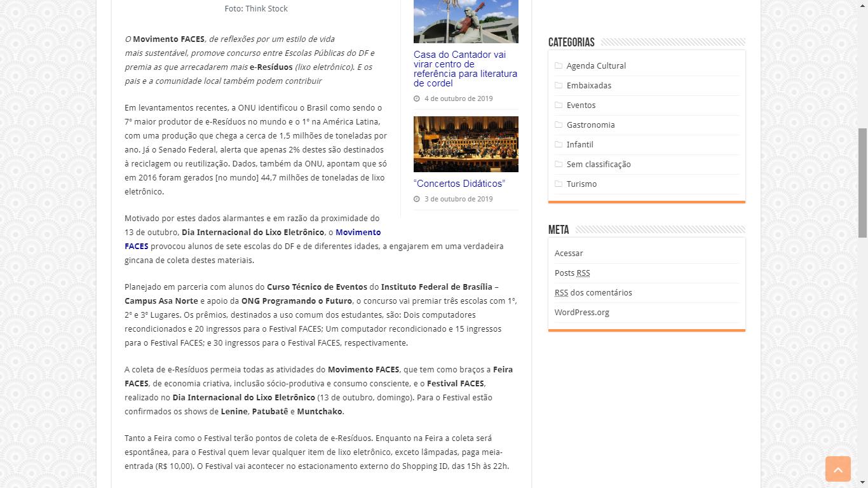Open the Concertos Didáticos article
This screenshot has width=868, height=488.
pos(459,184)
